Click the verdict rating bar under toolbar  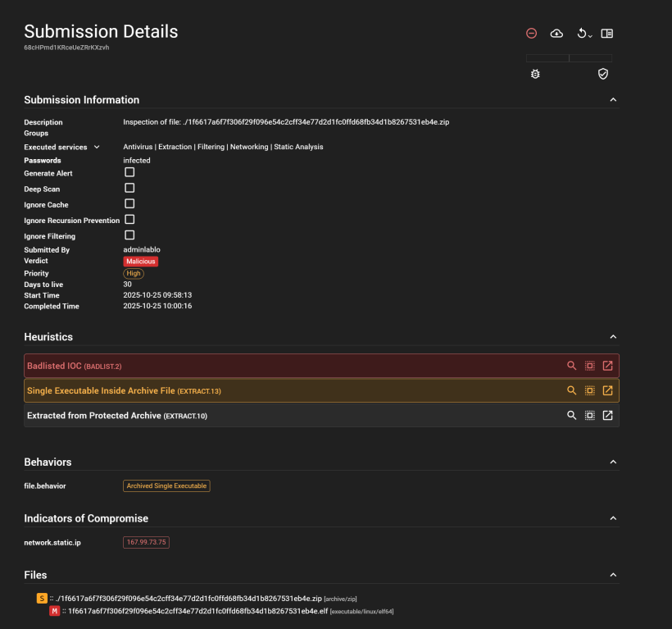click(569, 58)
